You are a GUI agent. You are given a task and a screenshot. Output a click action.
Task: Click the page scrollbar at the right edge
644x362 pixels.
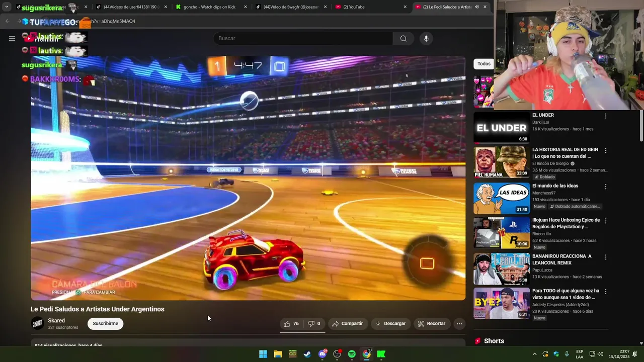click(x=641, y=126)
